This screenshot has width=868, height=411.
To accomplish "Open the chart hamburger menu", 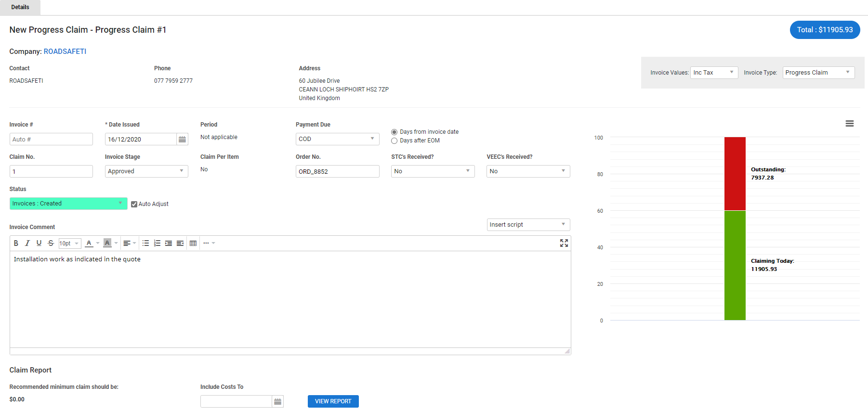I will [x=850, y=124].
